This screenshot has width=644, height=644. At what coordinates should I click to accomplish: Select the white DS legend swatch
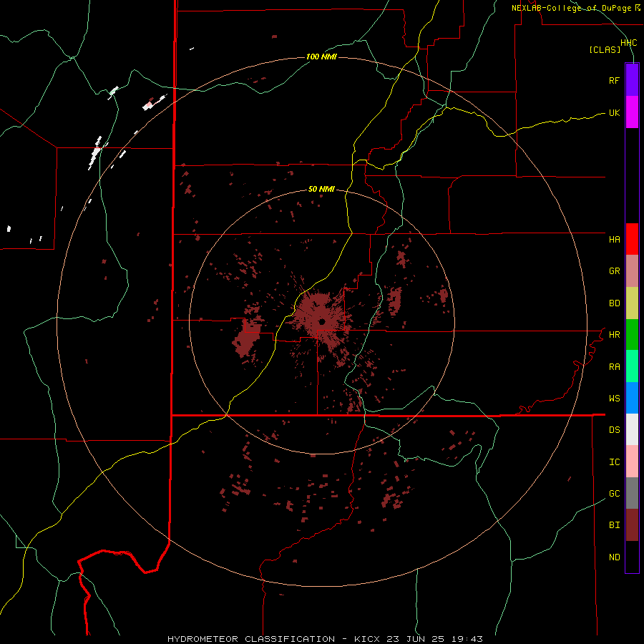tap(632, 429)
